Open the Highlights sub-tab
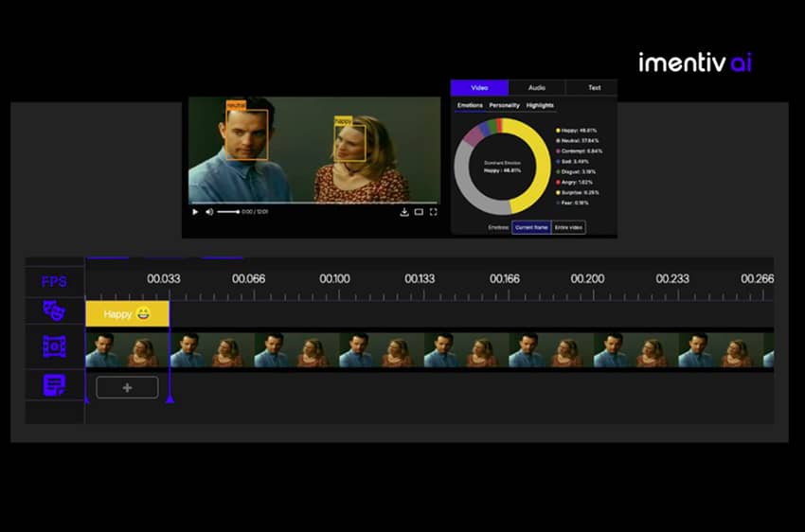 coord(540,105)
